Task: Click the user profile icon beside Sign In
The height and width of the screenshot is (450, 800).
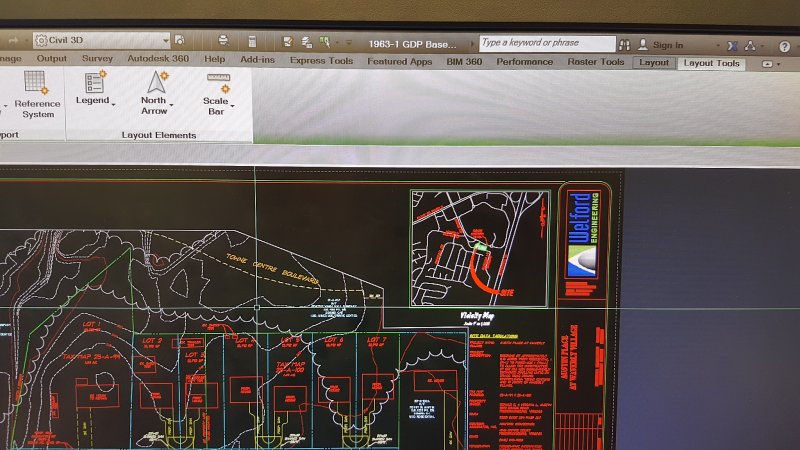Action: point(642,45)
